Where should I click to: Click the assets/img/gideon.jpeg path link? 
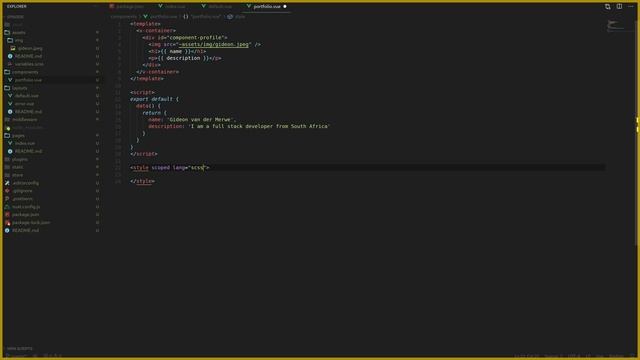pyautogui.click(x=214, y=44)
